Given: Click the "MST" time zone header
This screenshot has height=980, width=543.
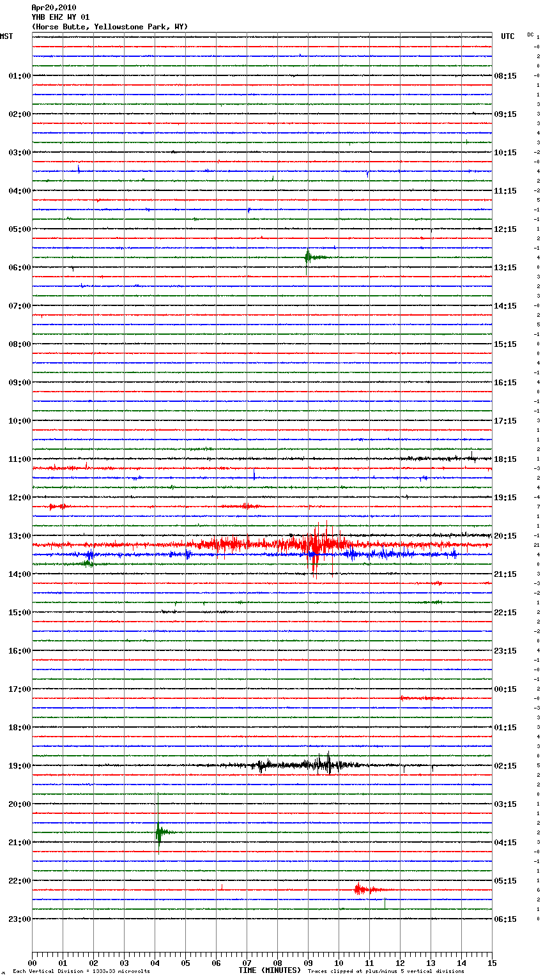Looking at the screenshot, I should 6,36.
